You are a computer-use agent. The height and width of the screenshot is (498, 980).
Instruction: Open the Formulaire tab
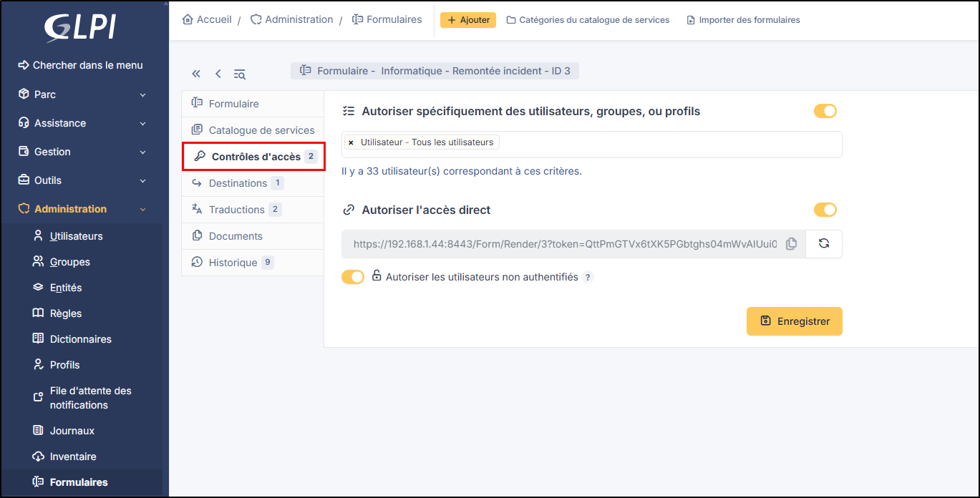coord(253,104)
